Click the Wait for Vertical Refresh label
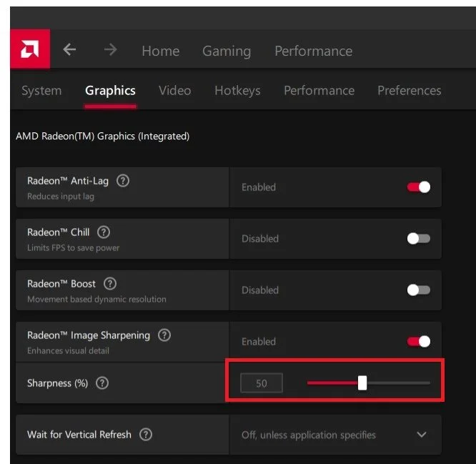Screen dimensions: 476x464 point(79,435)
